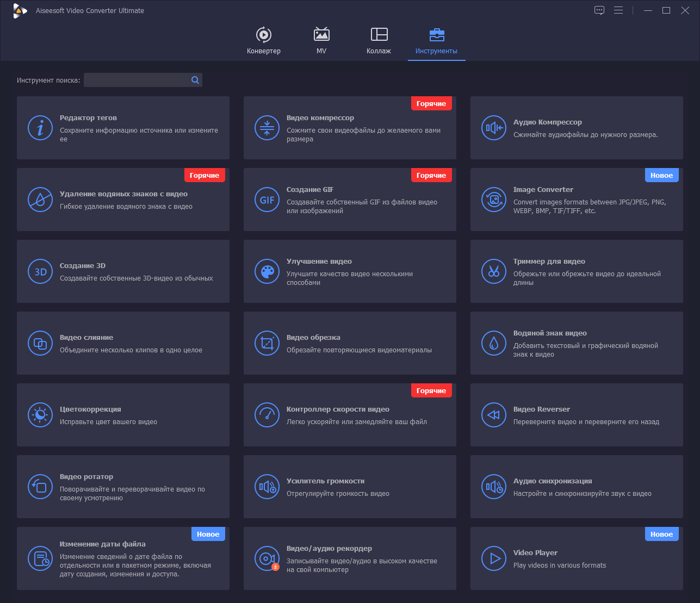Click the Видео компрессор compress icon
Viewport: 700px width, 603px height.
click(x=267, y=128)
